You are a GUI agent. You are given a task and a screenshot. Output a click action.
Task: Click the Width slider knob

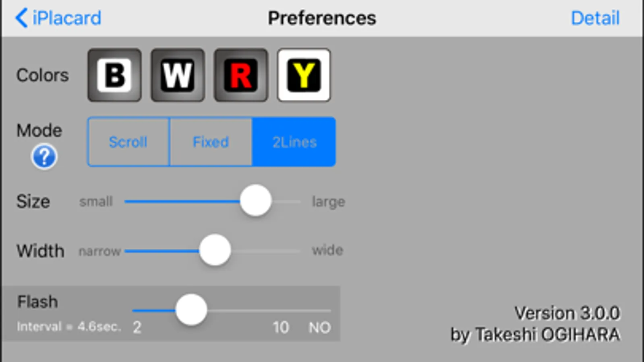coord(215,250)
